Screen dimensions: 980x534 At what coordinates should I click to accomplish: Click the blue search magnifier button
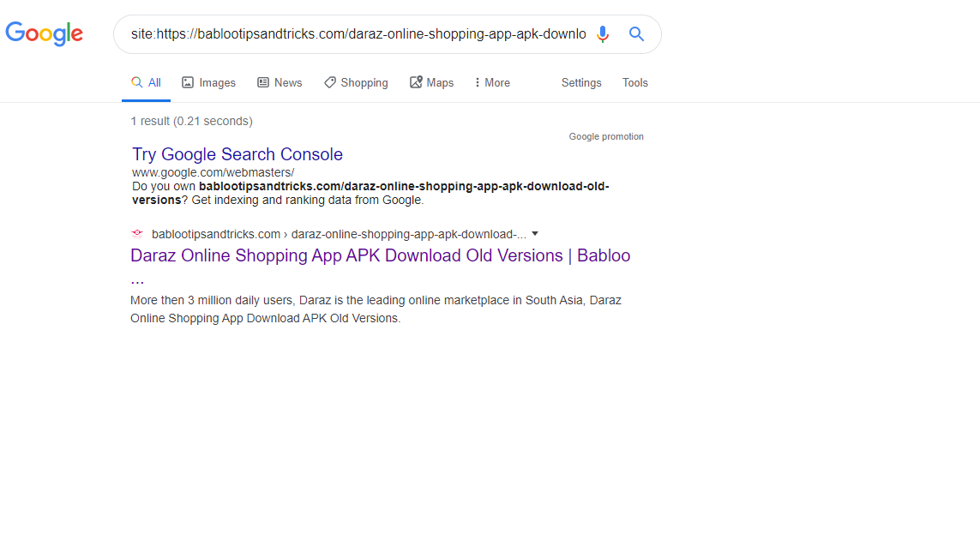tap(636, 33)
